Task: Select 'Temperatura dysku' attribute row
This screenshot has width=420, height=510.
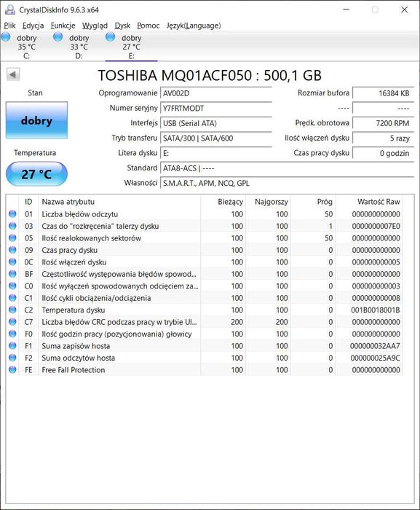Action: [205, 310]
